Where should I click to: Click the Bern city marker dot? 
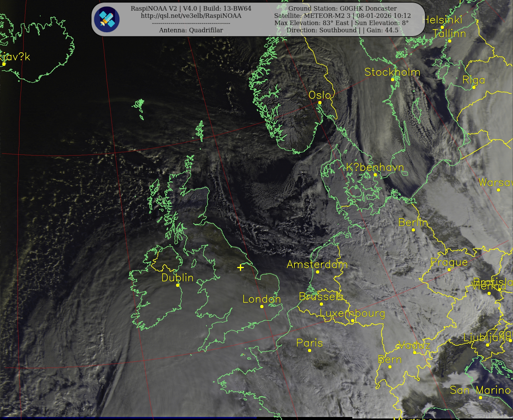point(390,367)
